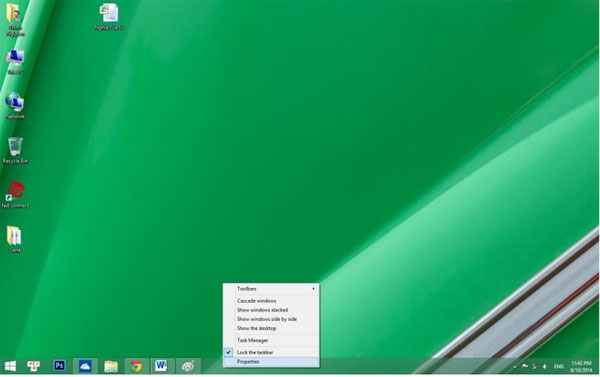Open Task Manager from the context menu
Image resolution: width=600 pixels, height=377 pixels.
(x=271, y=340)
